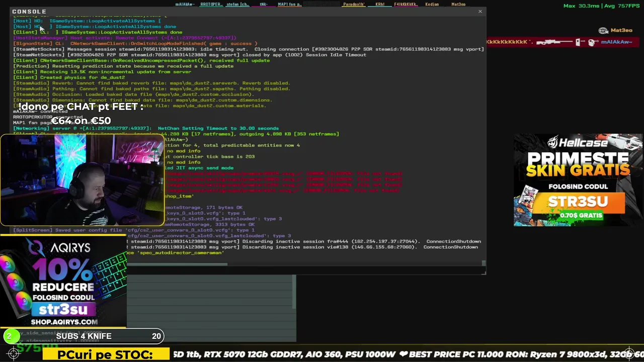Screen dimensions: 644x362
Task: Select player KRb! in the top bar
Action: (x=380, y=4)
